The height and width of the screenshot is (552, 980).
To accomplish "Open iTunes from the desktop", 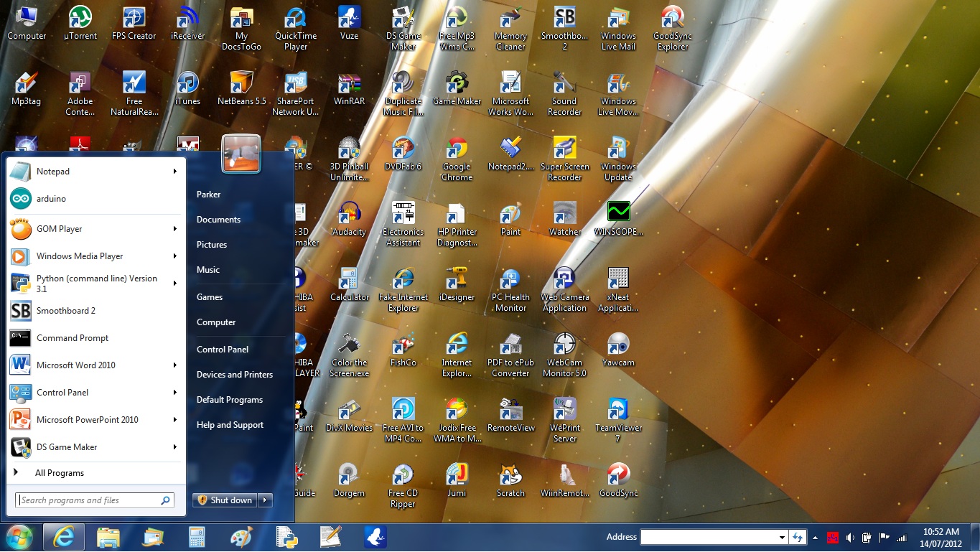I will point(187,88).
